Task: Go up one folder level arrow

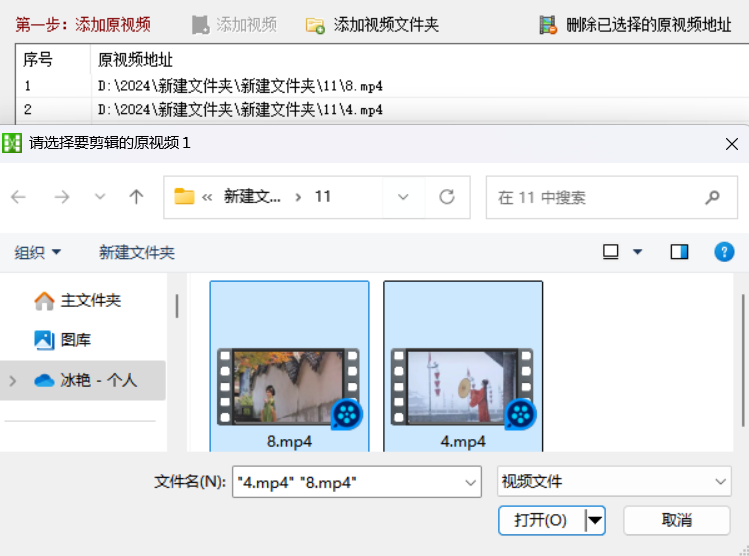Action: tap(136, 197)
